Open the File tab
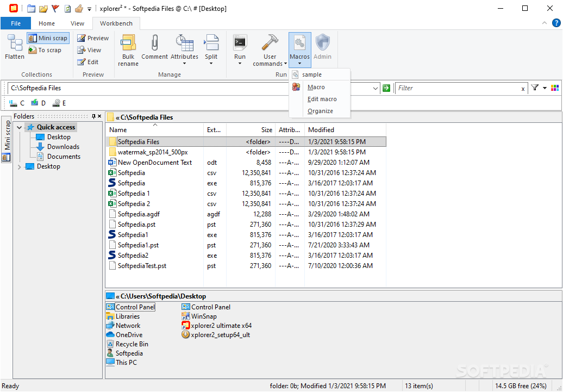 [x=16, y=23]
